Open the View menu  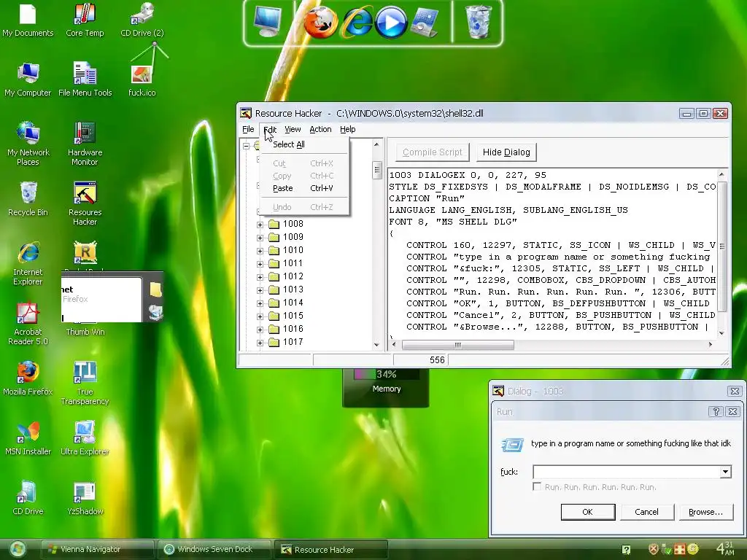click(x=293, y=129)
